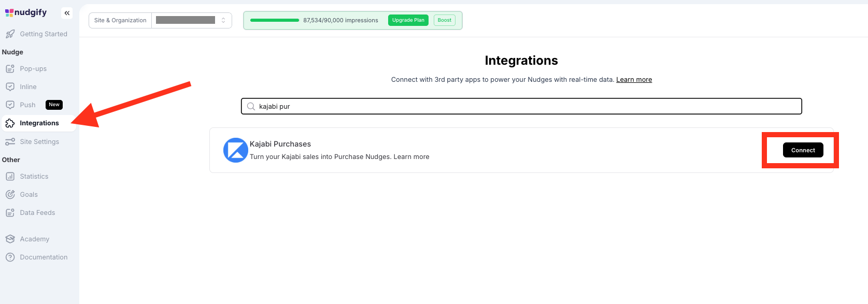Click the impressions usage progress bar
The height and width of the screenshot is (304, 868).
pyautogui.click(x=275, y=20)
